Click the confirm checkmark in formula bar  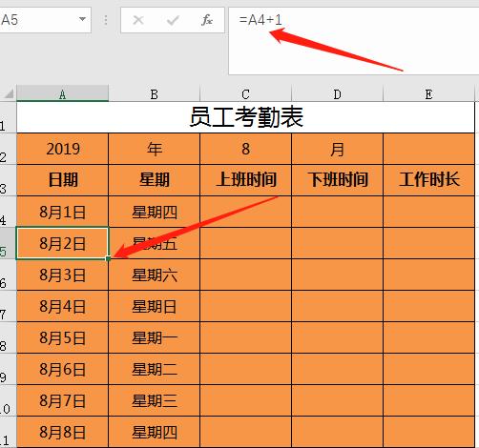coord(173,20)
